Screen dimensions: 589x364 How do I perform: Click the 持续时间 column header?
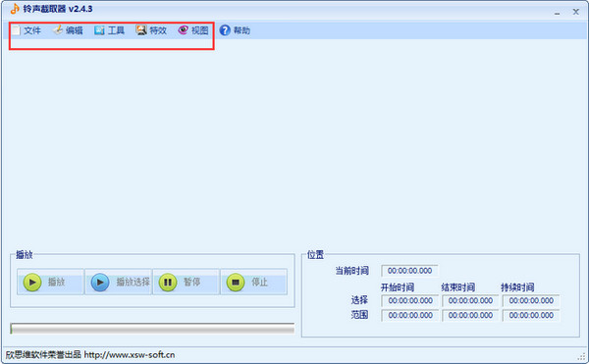(517, 287)
